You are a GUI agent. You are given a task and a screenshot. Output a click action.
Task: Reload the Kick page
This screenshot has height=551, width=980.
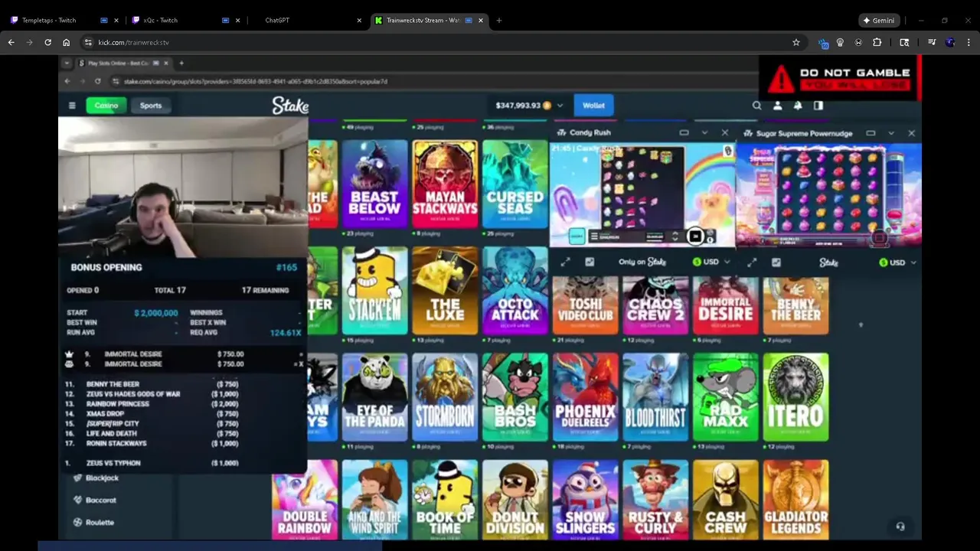[x=48, y=42]
